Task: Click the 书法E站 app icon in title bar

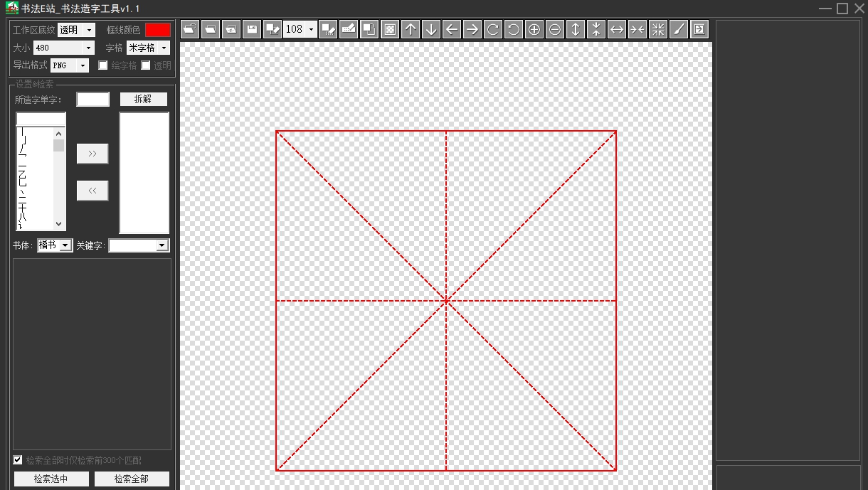Action: [12, 8]
